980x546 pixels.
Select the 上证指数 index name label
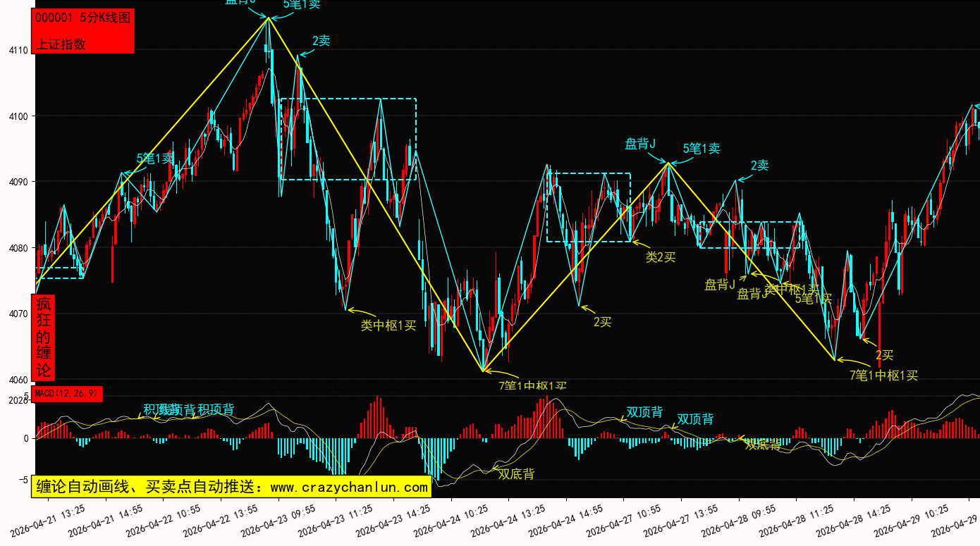coord(61,44)
